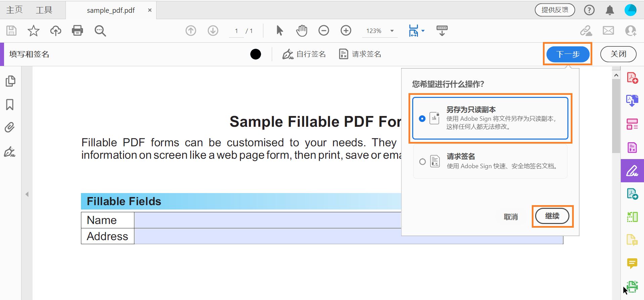Click the vertical scrollbar up arrow

point(616,75)
